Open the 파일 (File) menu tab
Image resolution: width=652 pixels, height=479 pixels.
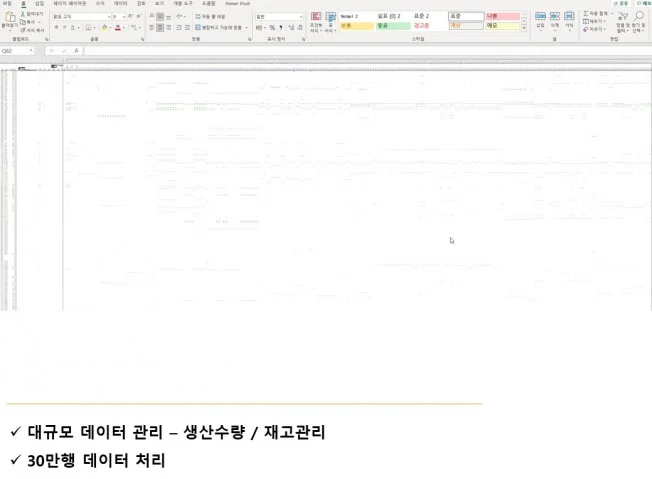pos(7,3)
